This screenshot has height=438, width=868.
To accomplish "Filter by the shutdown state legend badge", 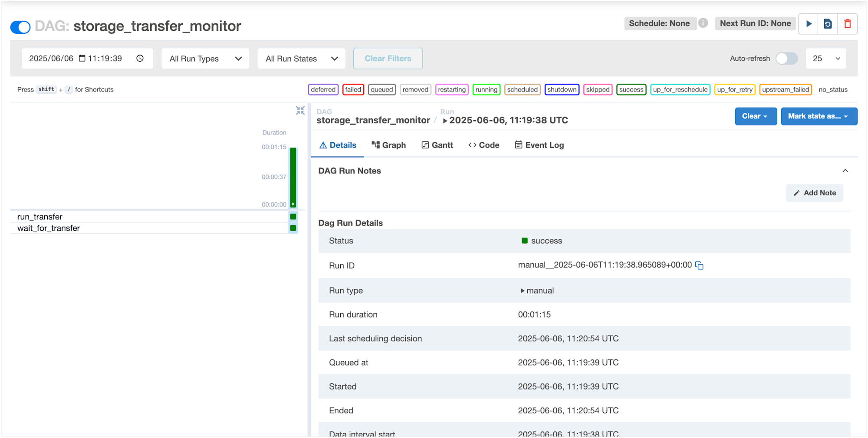I will click(562, 90).
